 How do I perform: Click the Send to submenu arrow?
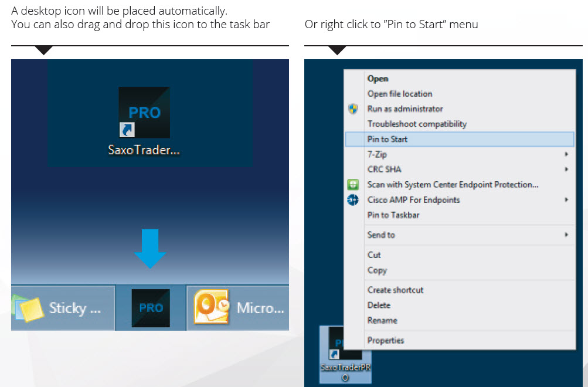pos(566,235)
